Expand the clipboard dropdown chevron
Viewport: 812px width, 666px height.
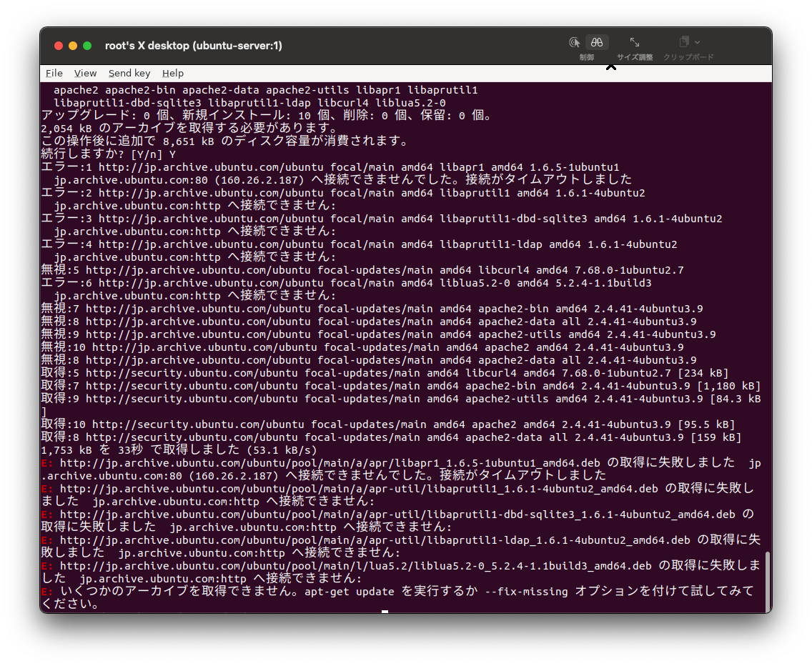pyautogui.click(x=698, y=42)
